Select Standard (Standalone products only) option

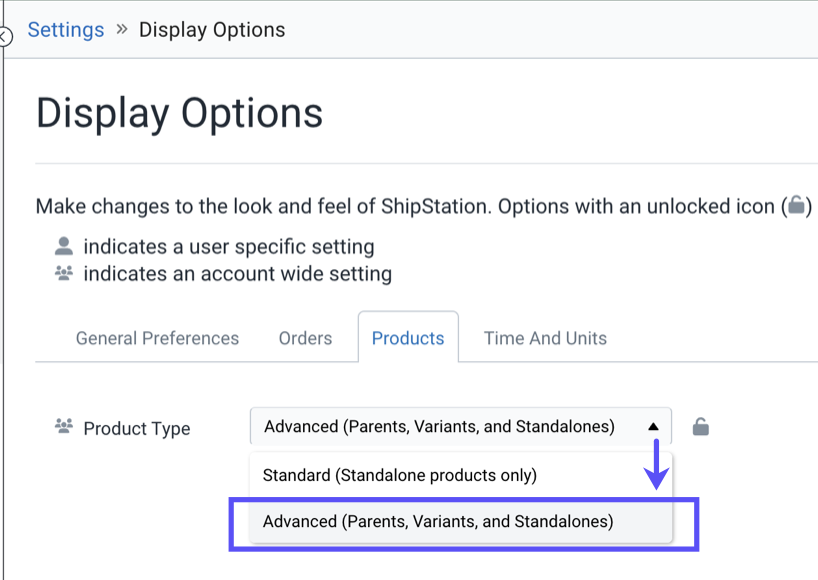click(x=400, y=475)
